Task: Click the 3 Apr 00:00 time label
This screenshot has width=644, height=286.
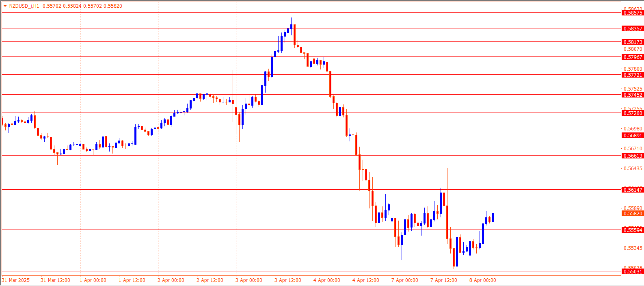Action: coord(249,280)
